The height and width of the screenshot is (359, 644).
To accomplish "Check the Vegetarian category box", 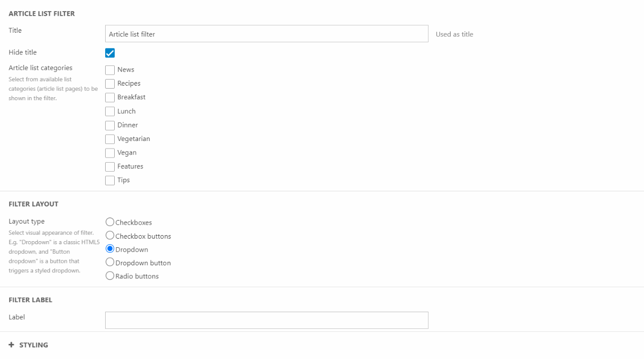I will 110,139.
